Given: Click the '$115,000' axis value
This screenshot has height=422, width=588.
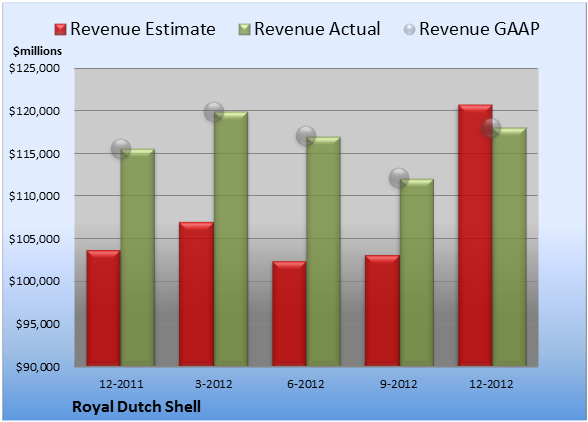Looking at the screenshot, I should pos(34,153).
